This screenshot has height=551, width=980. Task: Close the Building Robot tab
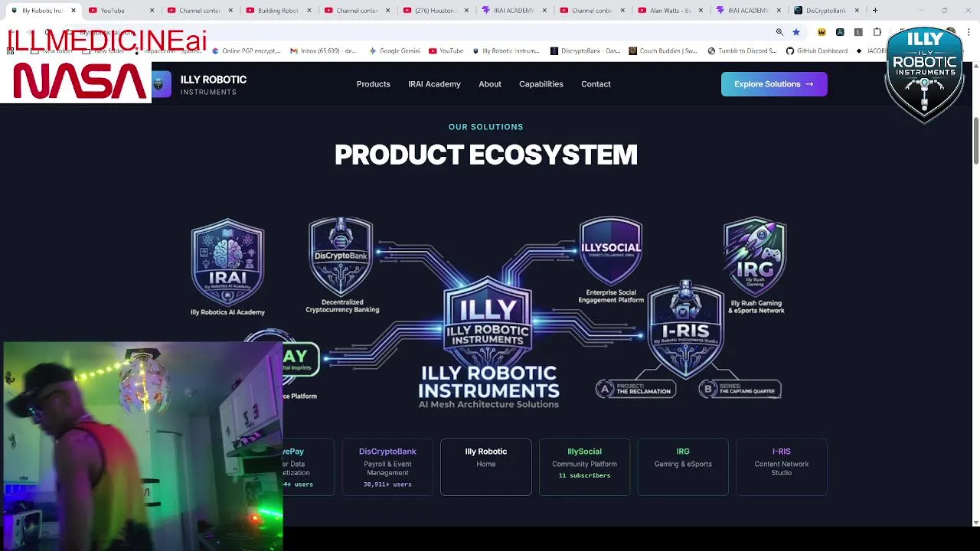click(x=309, y=11)
